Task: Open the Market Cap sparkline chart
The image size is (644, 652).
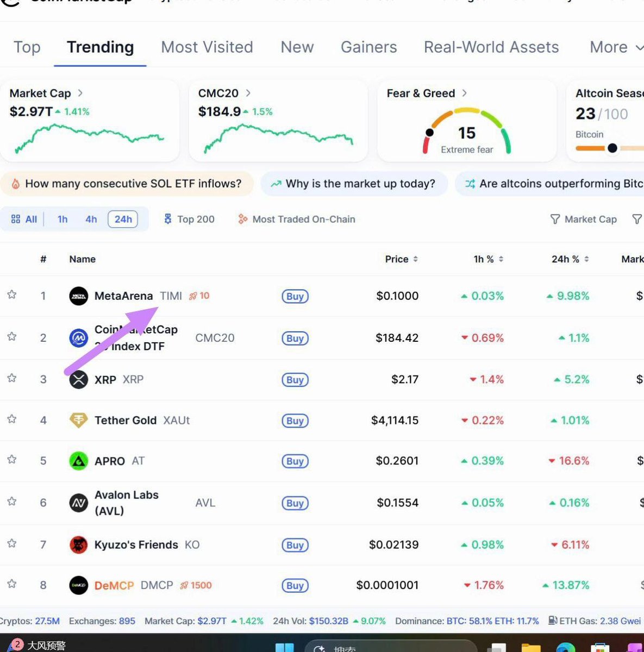Action: pos(90,139)
